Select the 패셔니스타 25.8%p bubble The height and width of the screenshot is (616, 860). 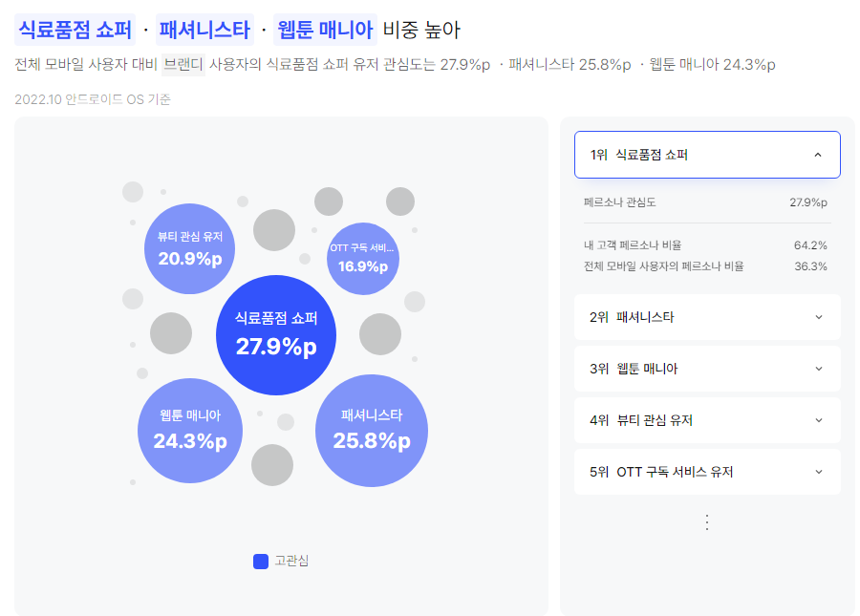coord(372,430)
